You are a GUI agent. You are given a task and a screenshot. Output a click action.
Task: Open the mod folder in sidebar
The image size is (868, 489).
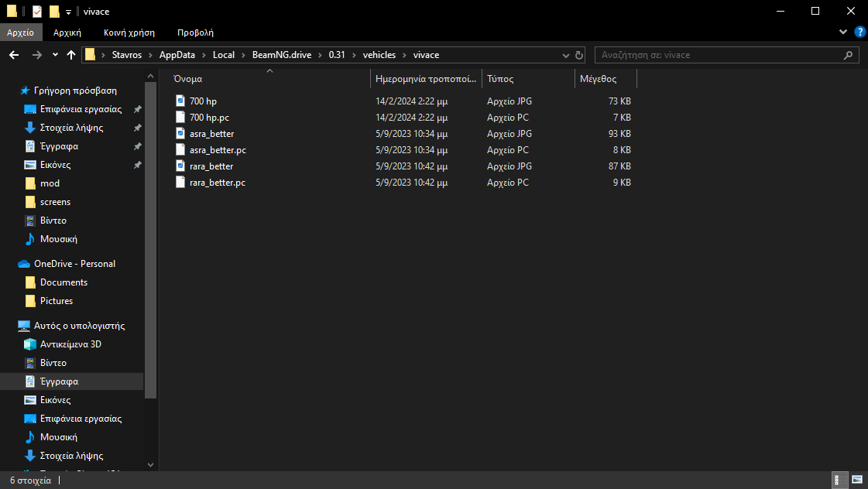click(50, 183)
